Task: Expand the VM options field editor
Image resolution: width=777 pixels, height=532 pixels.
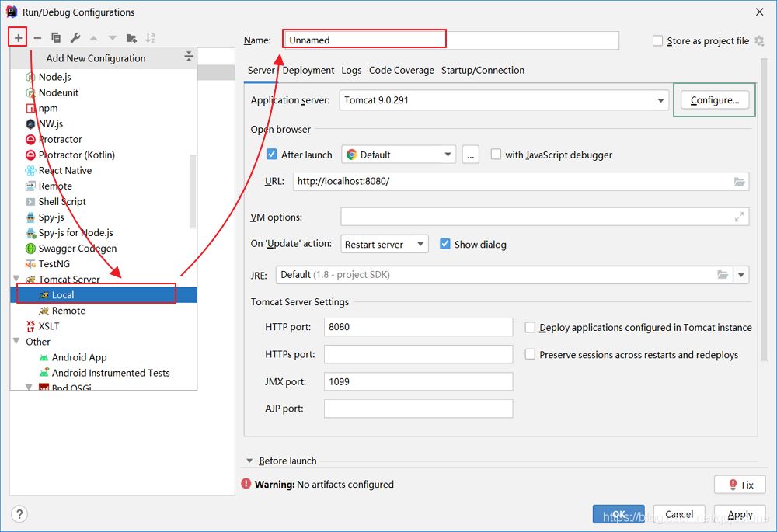Action: 739,217
